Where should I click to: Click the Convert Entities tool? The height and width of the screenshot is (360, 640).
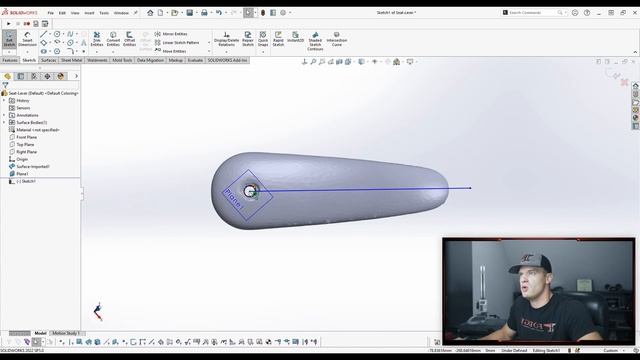[x=113, y=40]
